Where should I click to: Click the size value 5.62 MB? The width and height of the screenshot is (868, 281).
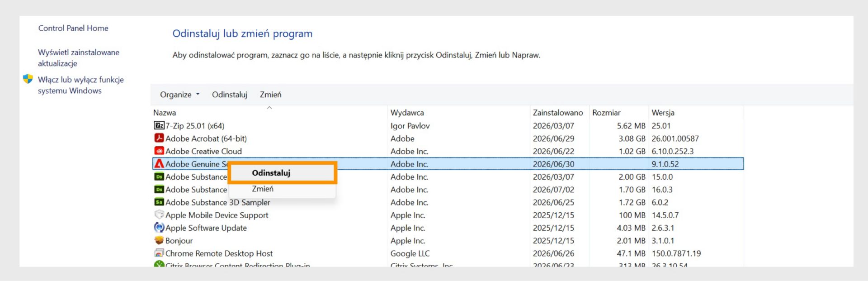tap(631, 126)
